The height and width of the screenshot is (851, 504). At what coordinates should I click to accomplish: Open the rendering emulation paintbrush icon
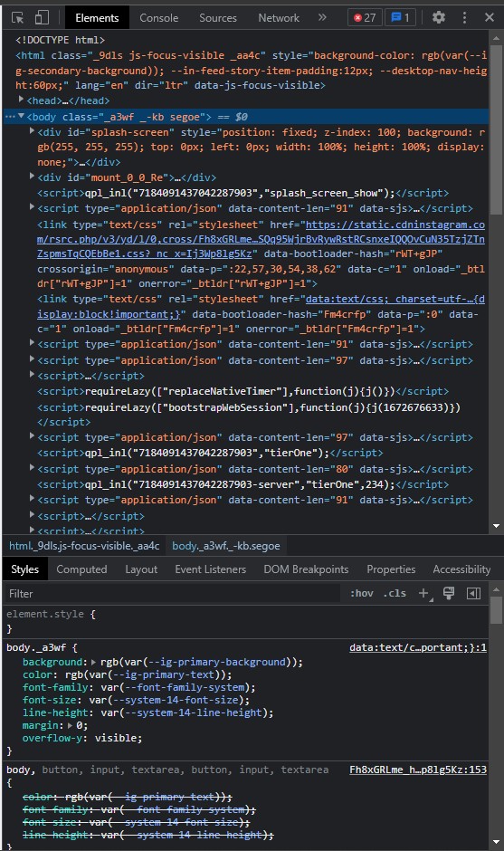click(449, 593)
